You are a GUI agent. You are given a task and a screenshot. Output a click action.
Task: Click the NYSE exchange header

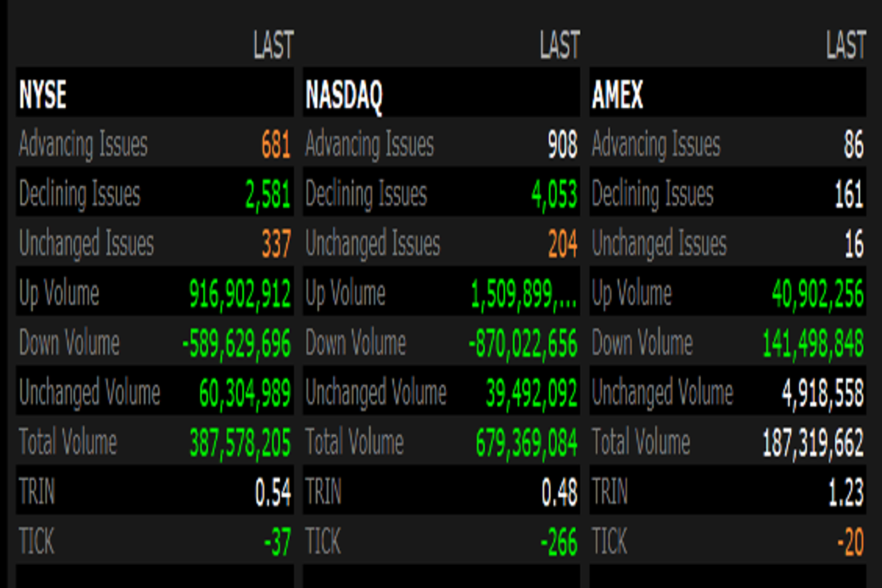(43, 95)
